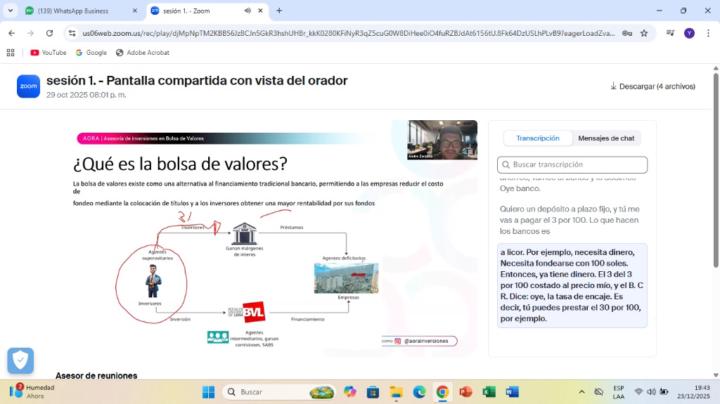Open the tab search dropdown arrow
The image size is (720, 404).
pos(10,11)
